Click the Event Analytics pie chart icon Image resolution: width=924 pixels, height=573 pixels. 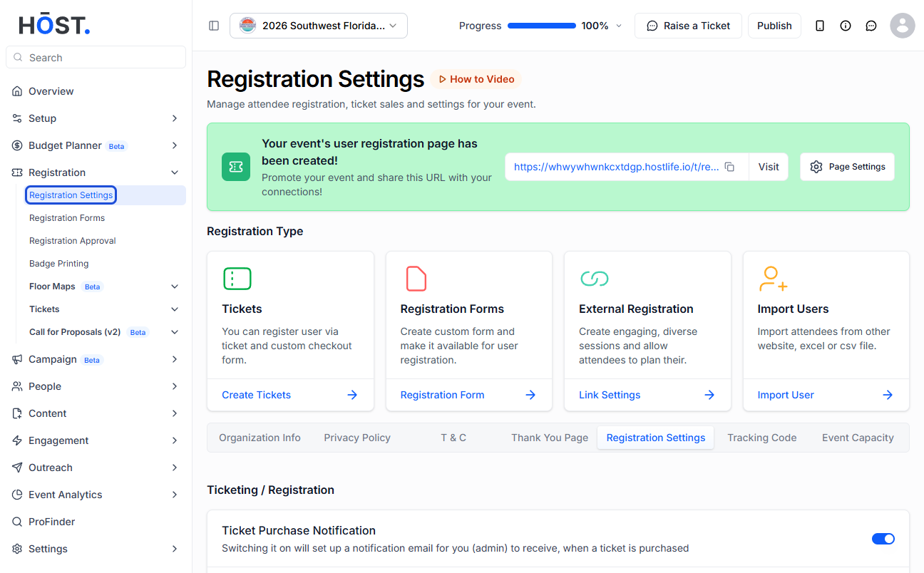(x=17, y=495)
